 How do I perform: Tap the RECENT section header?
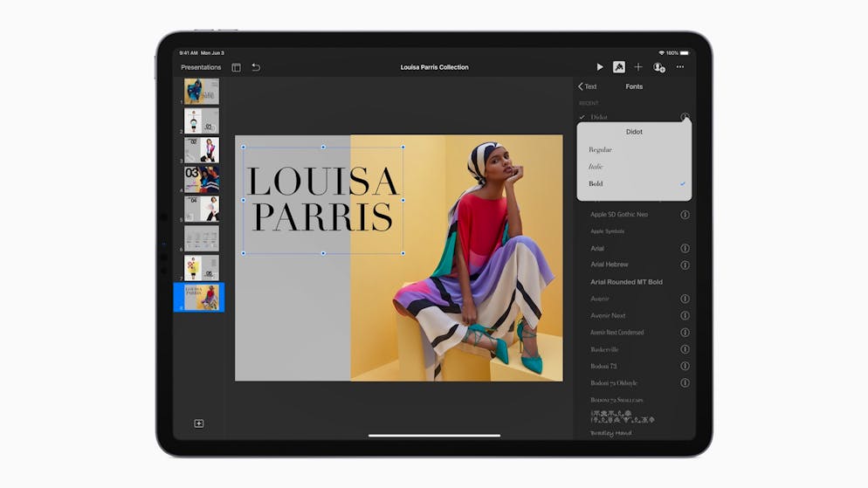pyautogui.click(x=589, y=104)
